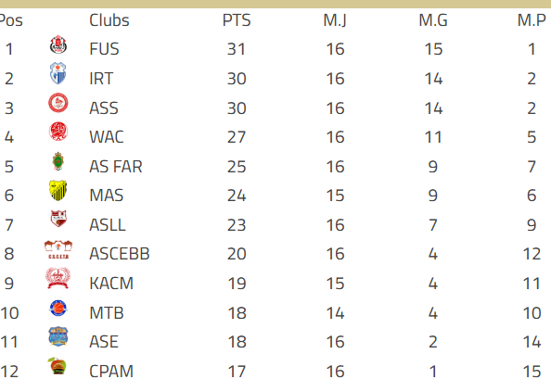Select the M.G column header
Image resolution: width=551 pixels, height=392 pixels.
433,20
